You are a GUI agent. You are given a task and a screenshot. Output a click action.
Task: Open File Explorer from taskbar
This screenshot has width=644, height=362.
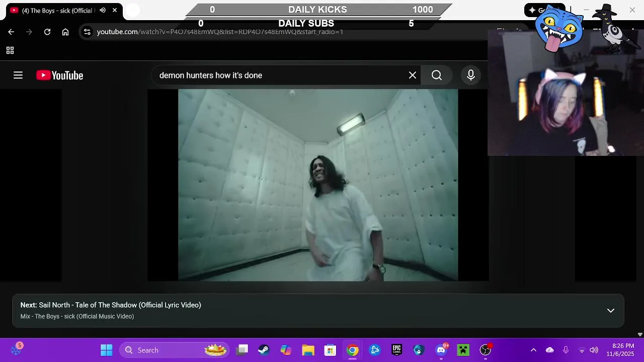(308, 350)
